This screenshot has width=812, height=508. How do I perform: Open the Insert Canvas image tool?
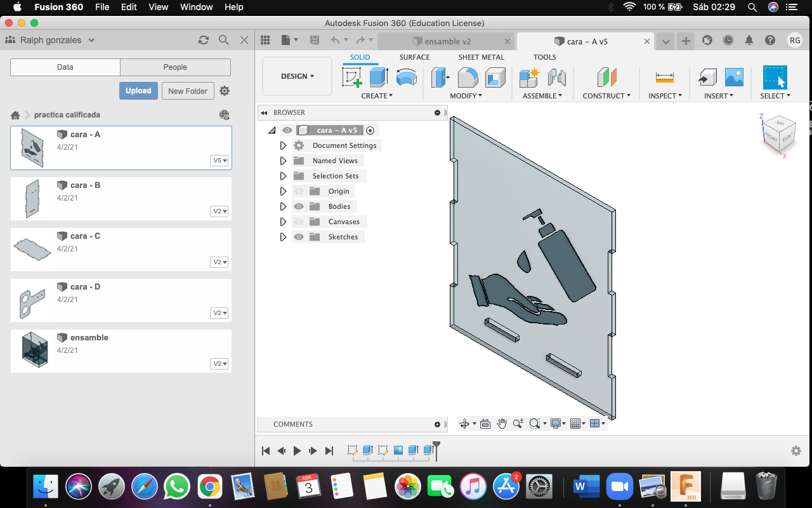(x=734, y=77)
